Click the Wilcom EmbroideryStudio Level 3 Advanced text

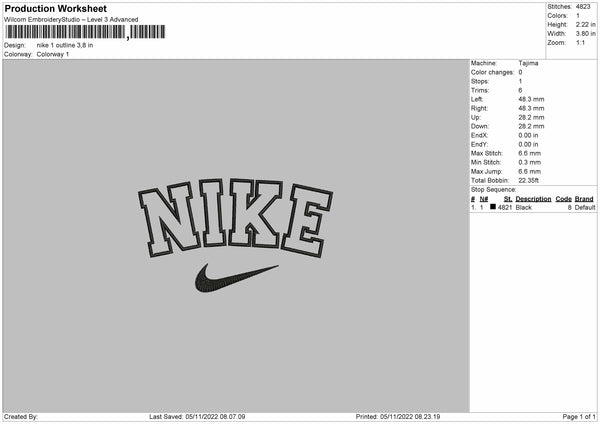click(71, 20)
